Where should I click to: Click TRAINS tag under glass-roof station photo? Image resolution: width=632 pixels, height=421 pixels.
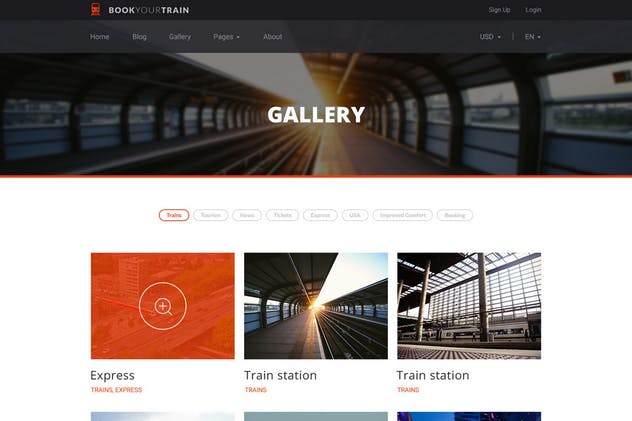point(408,390)
